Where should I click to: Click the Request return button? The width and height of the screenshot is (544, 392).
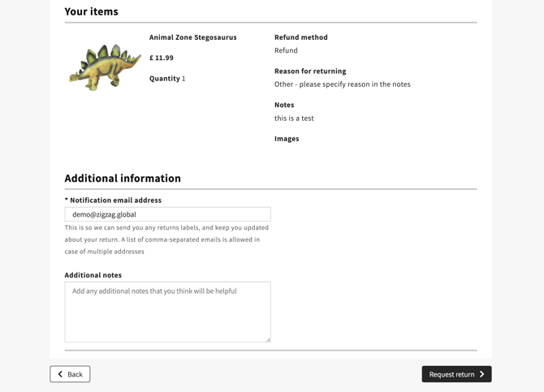[x=456, y=374]
